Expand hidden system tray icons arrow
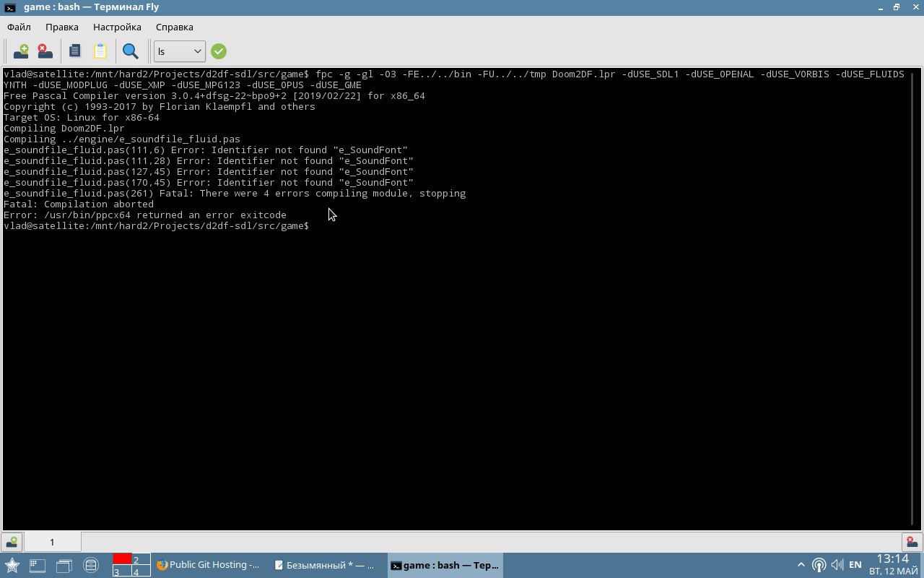 pos(801,565)
